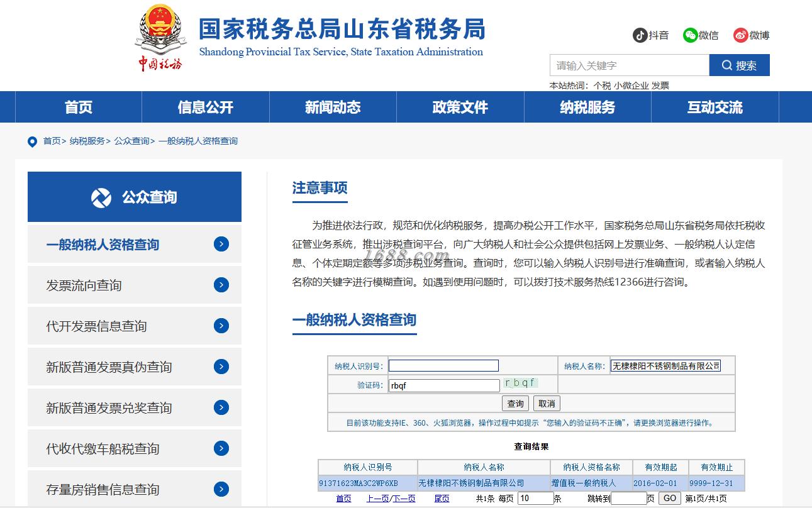Open the 政策文件 navigation tab

point(460,108)
